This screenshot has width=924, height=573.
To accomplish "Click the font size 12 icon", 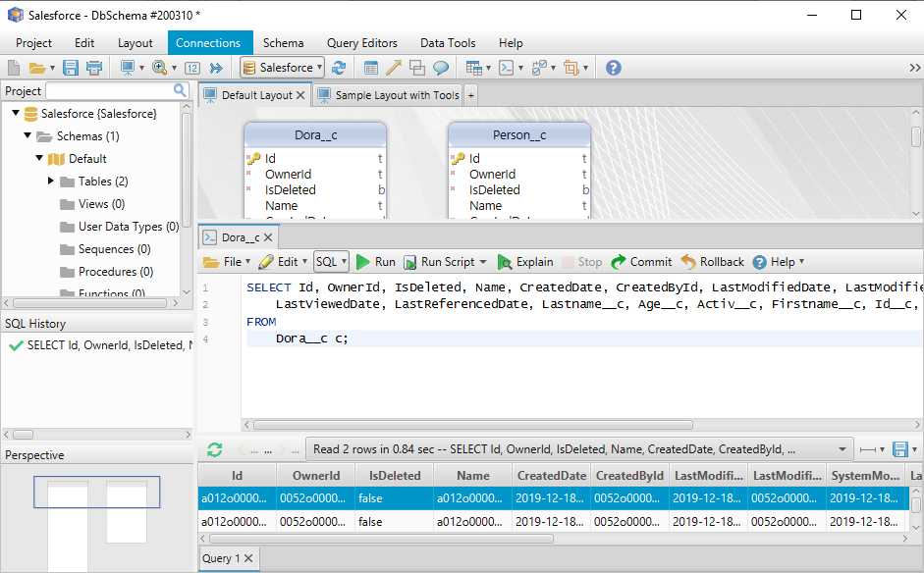I will [192, 69].
